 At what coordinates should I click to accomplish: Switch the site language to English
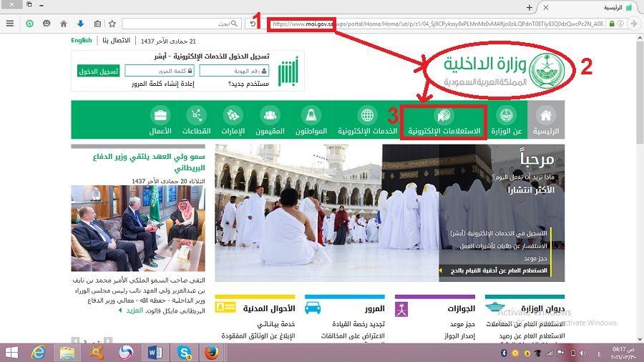pyautogui.click(x=82, y=40)
